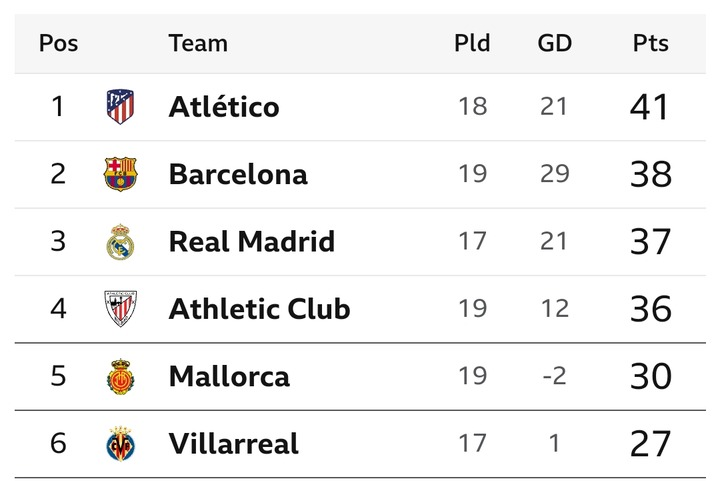The width and height of the screenshot is (720, 481).
Task: Open the Real Madrid team page
Action: point(252,241)
